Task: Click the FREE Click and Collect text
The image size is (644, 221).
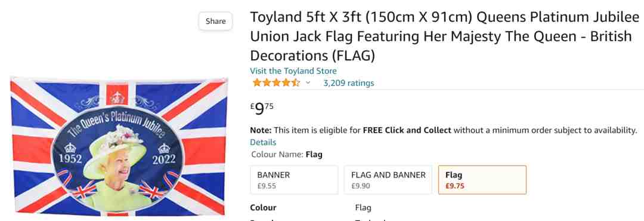Action: [407, 130]
